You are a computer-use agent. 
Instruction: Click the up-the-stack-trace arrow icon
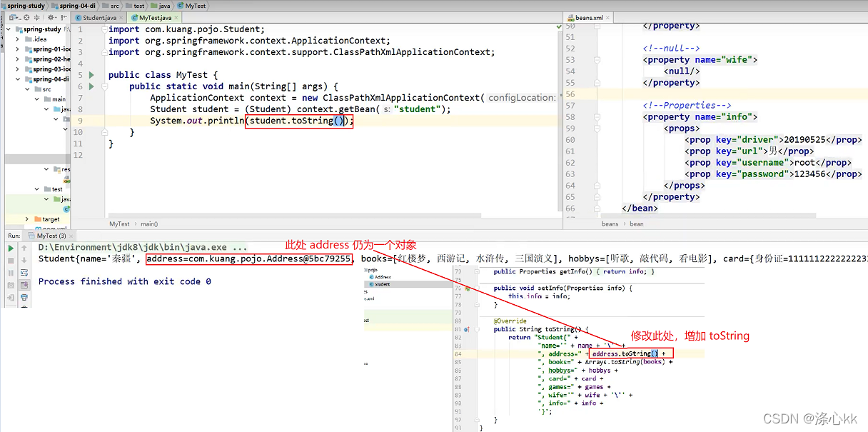tap(24, 248)
